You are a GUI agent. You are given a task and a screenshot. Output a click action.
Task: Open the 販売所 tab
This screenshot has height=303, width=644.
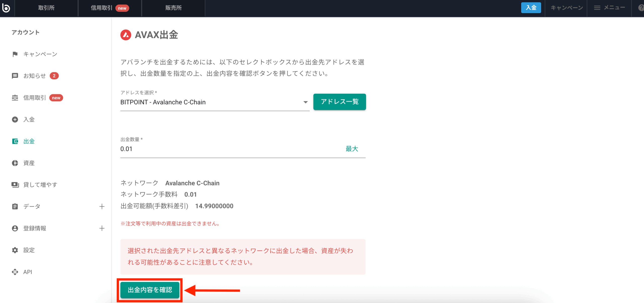tap(173, 8)
